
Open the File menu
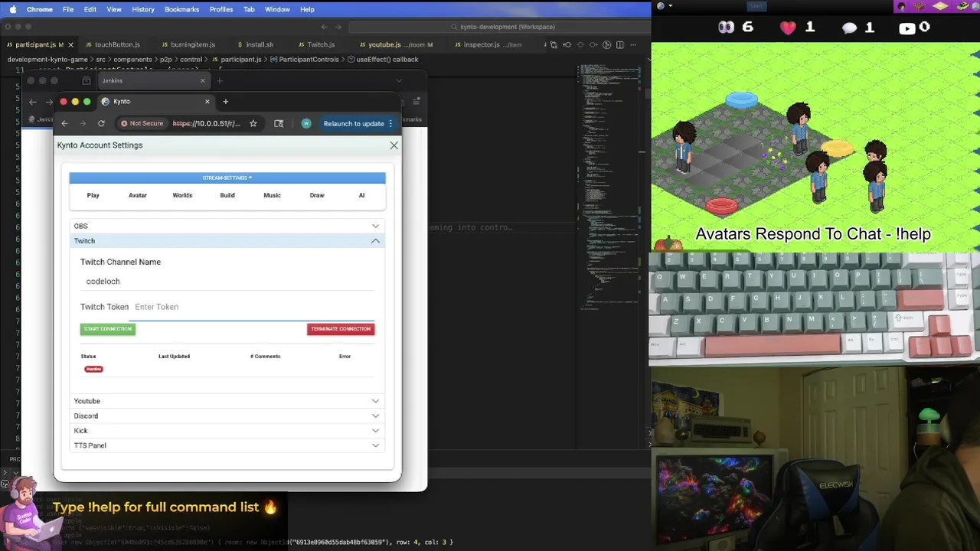coord(68,9)
